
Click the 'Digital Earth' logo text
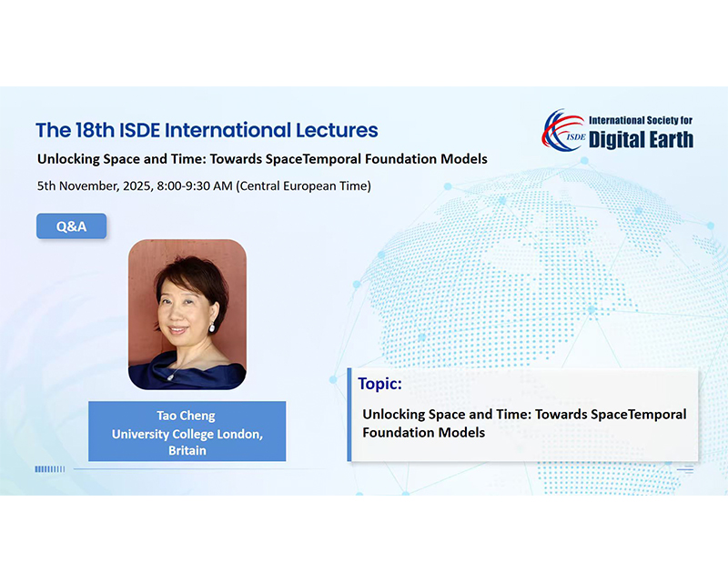[x=641, y=139]
